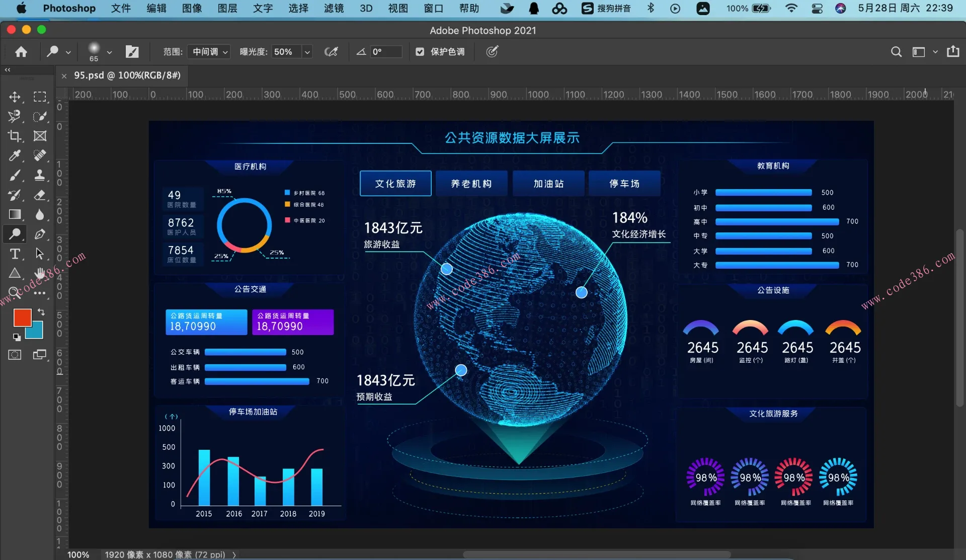
Task: Click the share icon at top right
Action: (953, 52)
